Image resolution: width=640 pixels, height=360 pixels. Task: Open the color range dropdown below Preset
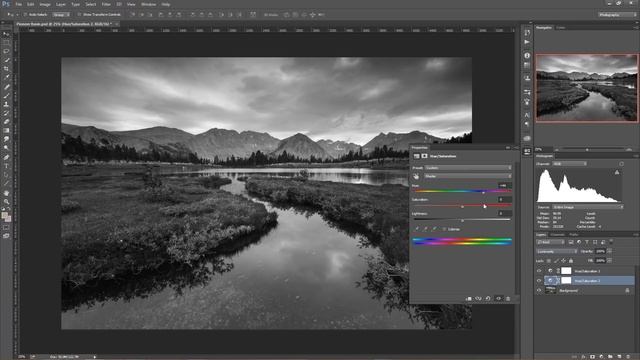(x=468, y=176)
